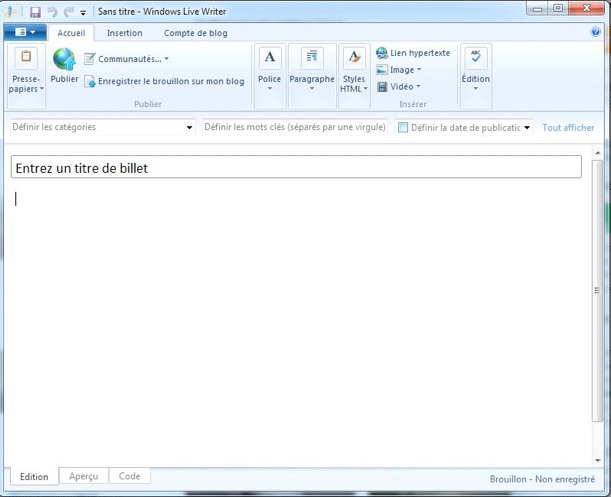Click the scroll down arrow of the editor

[598, 460]
